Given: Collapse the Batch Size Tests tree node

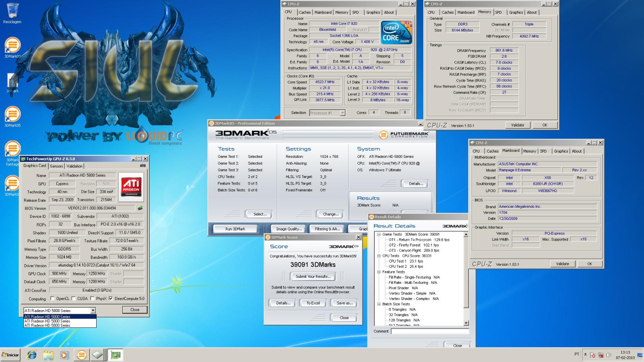Looking at the screenshot, I should pos(379,304).
